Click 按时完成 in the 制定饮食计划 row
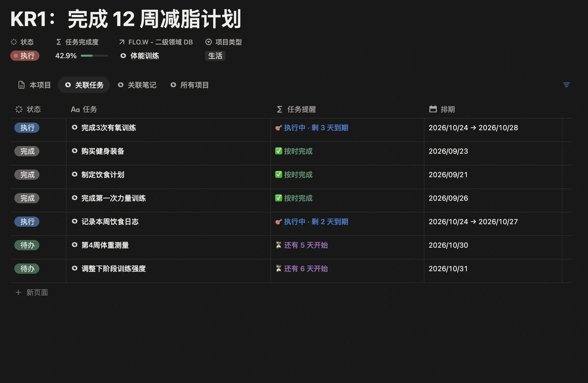 coord(294,175)
